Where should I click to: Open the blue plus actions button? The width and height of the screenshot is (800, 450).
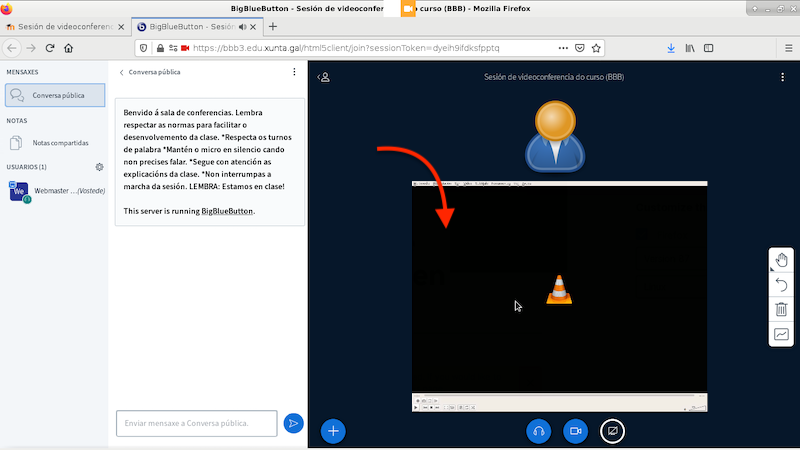click(x=333, y=431)
